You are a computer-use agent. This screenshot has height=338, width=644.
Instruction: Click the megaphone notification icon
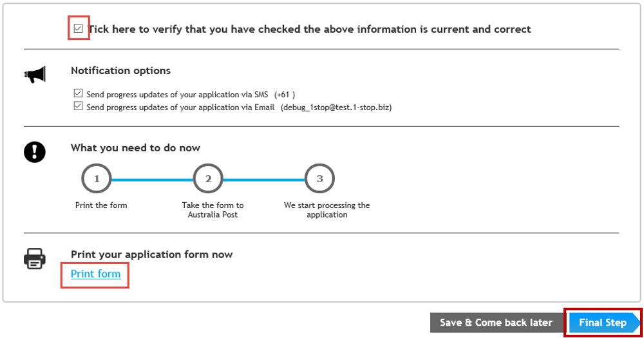coord(35,75)
